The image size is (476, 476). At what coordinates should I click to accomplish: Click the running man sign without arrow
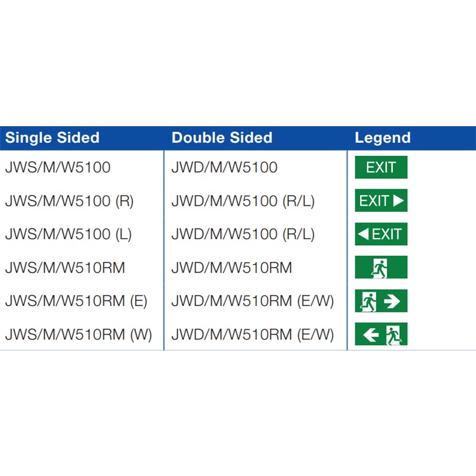point(381,268)
